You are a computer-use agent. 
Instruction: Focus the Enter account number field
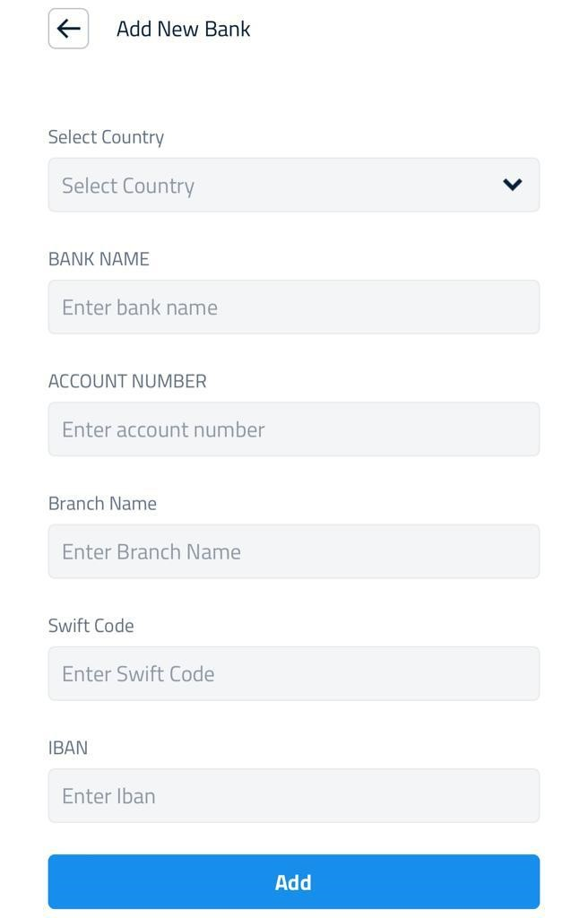click(294, 429)
